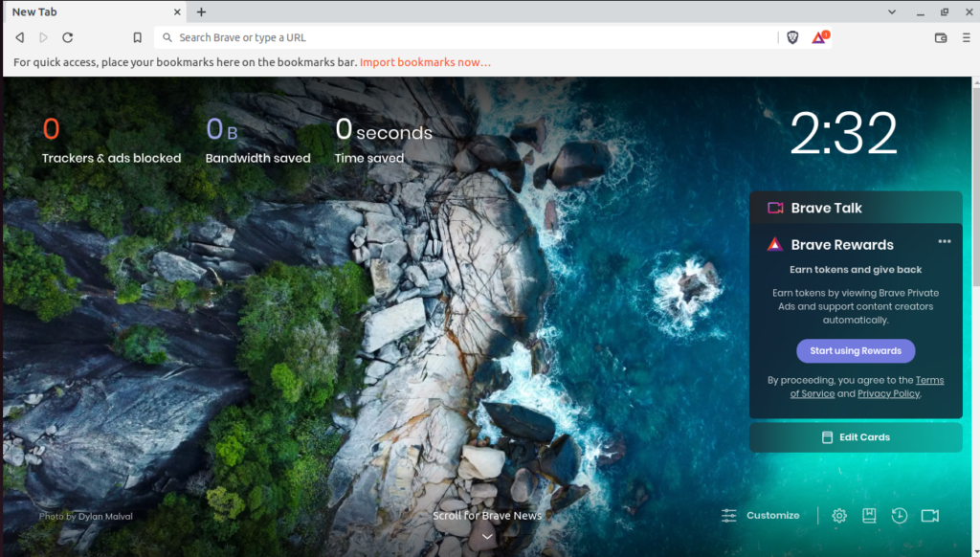Reload the page
Image resolution: width=980 pixels, height=557 pixels.
(x=68, y=37)
